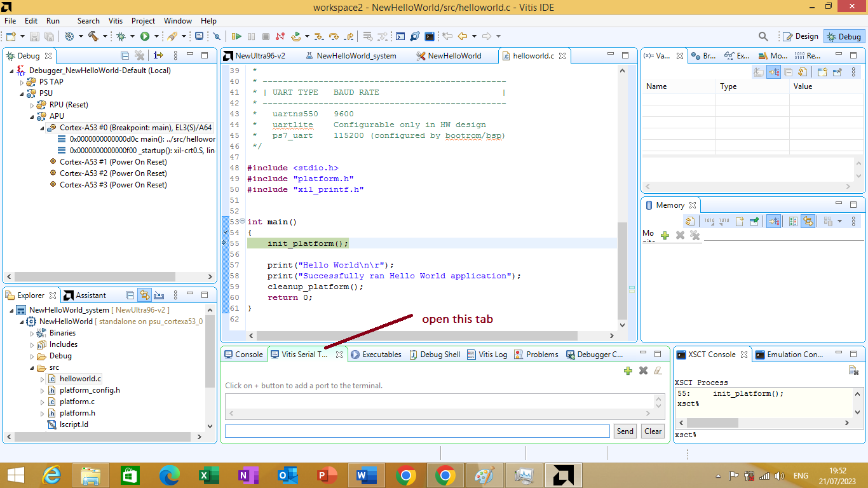Open Variables view three-dot menu
The height and width of the screenshot is (488, 868).
853,72
